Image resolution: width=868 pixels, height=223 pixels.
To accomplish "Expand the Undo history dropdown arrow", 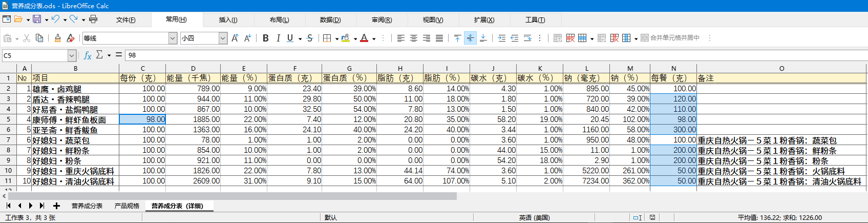I will [x=65, y=19].
